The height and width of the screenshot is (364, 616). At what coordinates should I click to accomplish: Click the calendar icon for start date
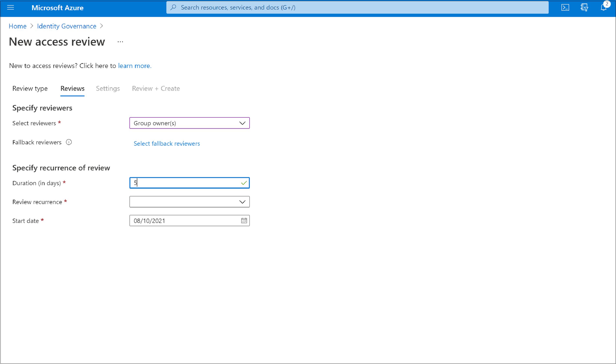tap(244, 221)
